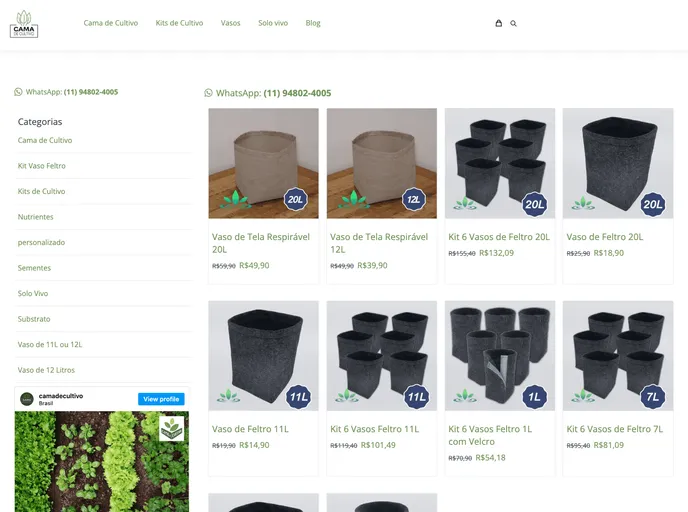Open the shopping bag cart icon
Screen dimensions: 688x512
[499, 23]
